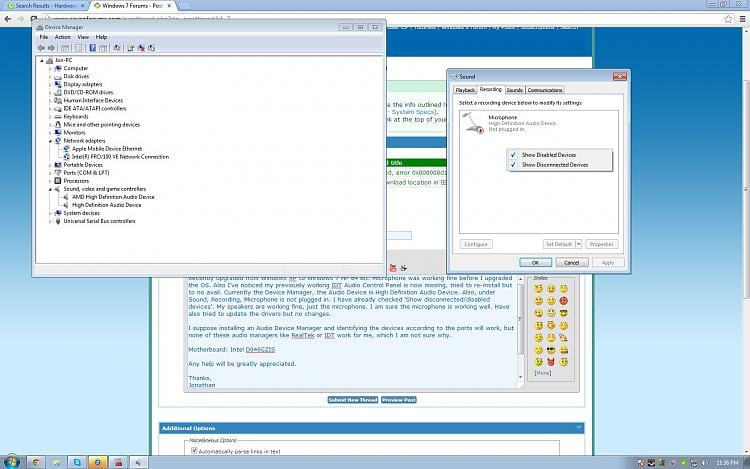Select Microphone device icon in Sound dialog
Image resolution: width=750 pixels, height=469 pixels.
pyautogui.click(x=474, y=123)
